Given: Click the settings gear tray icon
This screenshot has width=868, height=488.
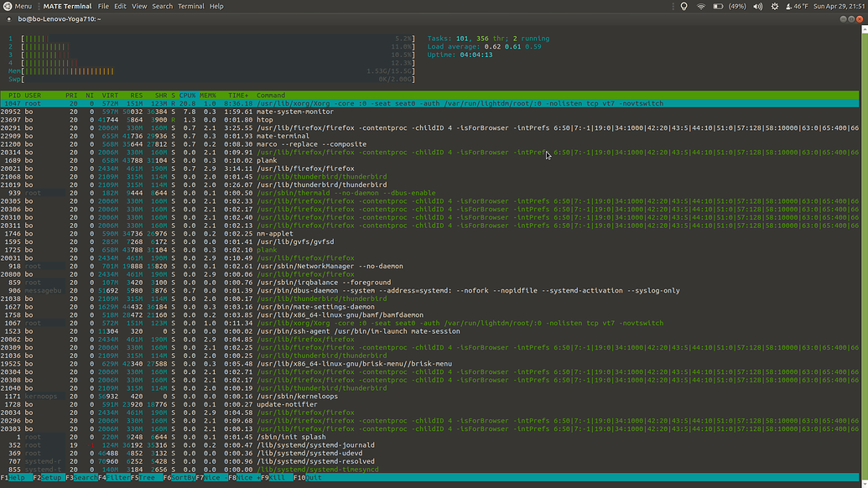Looking at the screenshot, I should (774, 6).
